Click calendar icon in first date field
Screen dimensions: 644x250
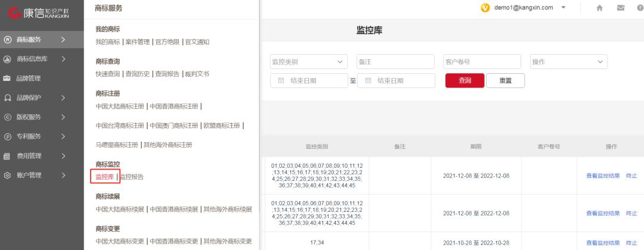(x=281, y=81)
